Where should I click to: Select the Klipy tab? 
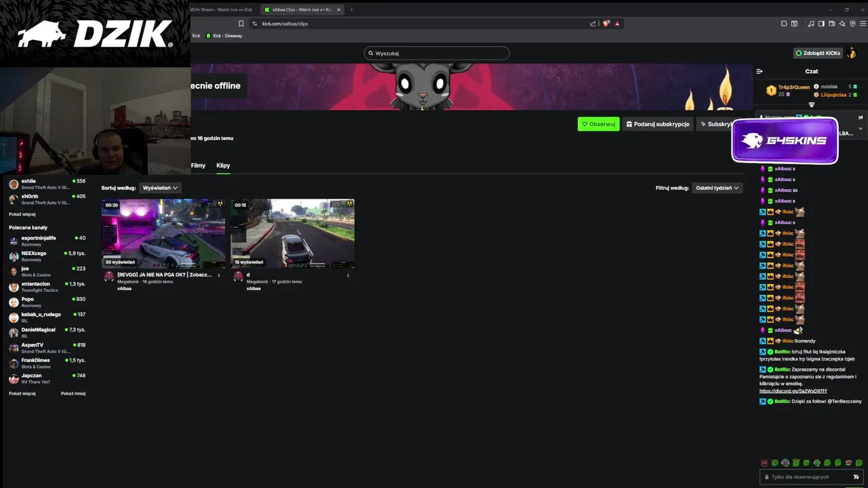pyautogui.click(x=223, y=165)
